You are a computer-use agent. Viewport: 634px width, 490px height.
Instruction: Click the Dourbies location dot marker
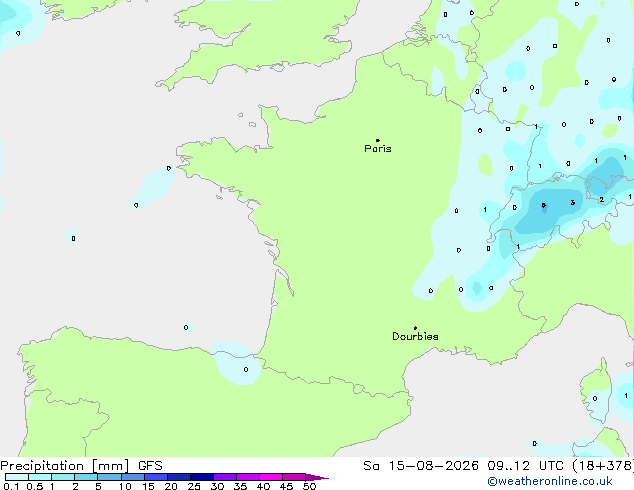[415, 328]
